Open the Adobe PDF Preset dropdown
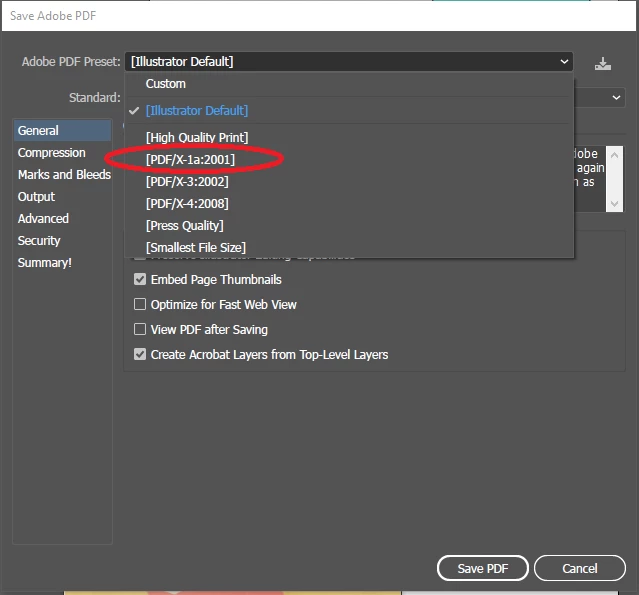This screenshot has height=595, width=639. (x=349, y=62)
